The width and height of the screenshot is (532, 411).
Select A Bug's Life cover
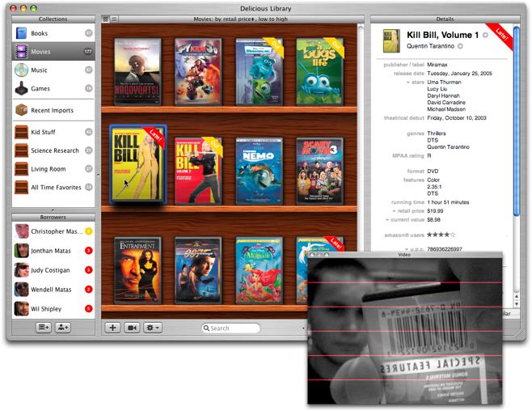(x=320, y=72)
